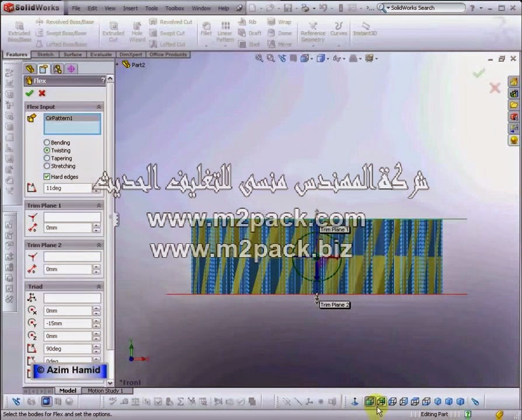Open Design Library folder icon
Image resolution: width=522 pixels, height=420 pixels.
[x=514, y=105]
